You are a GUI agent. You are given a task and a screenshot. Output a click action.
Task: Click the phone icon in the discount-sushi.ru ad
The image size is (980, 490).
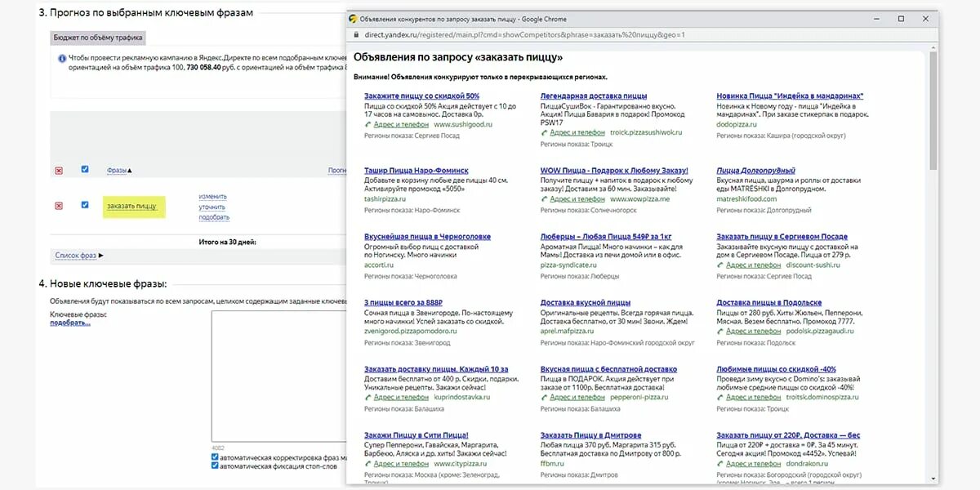[x=720, y=265]
